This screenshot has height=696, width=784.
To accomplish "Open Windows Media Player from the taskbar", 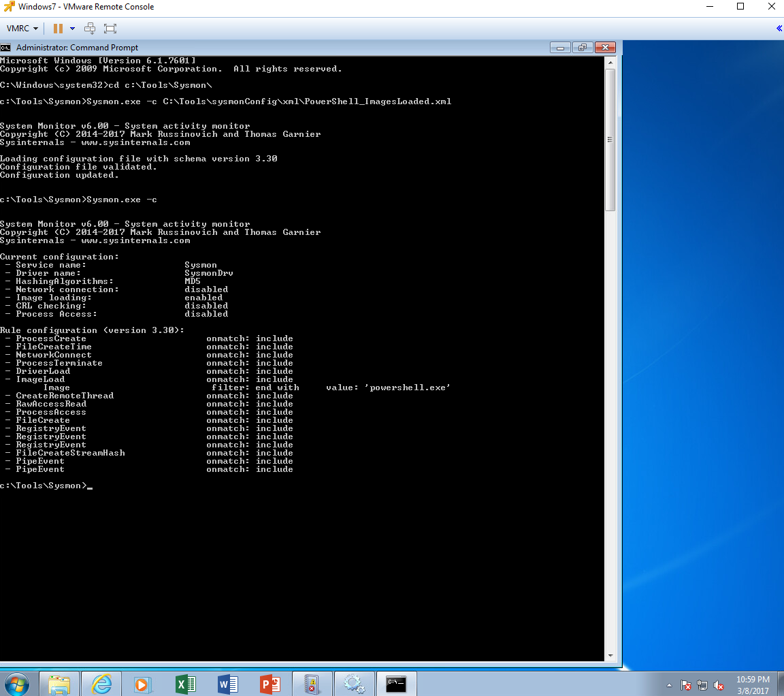I will point(142,684).
